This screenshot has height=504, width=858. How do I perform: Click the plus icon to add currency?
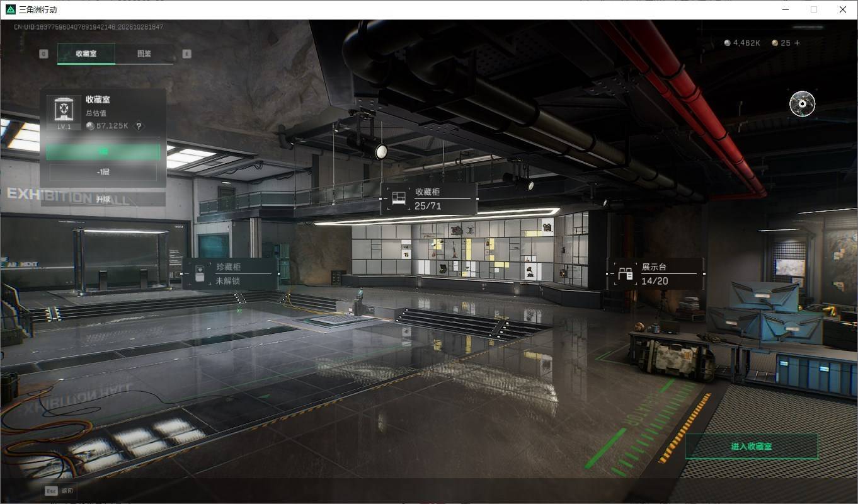[797, 43]
